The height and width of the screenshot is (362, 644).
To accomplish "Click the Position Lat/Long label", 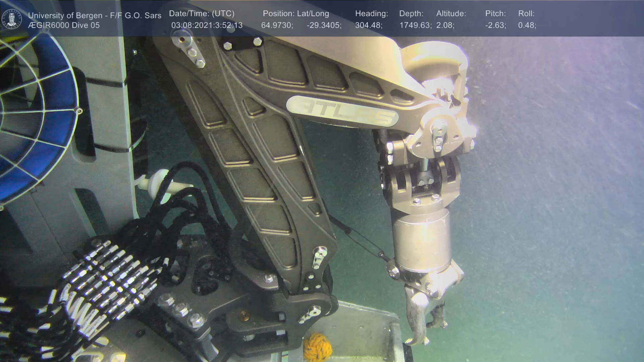I will 296,14.
